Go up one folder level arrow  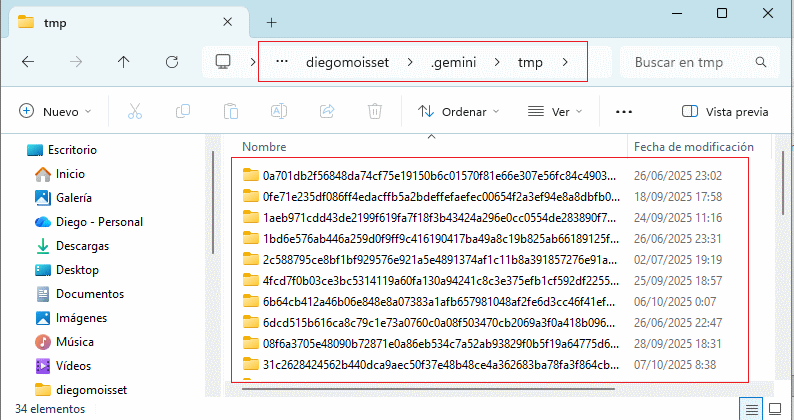[124, 62]
